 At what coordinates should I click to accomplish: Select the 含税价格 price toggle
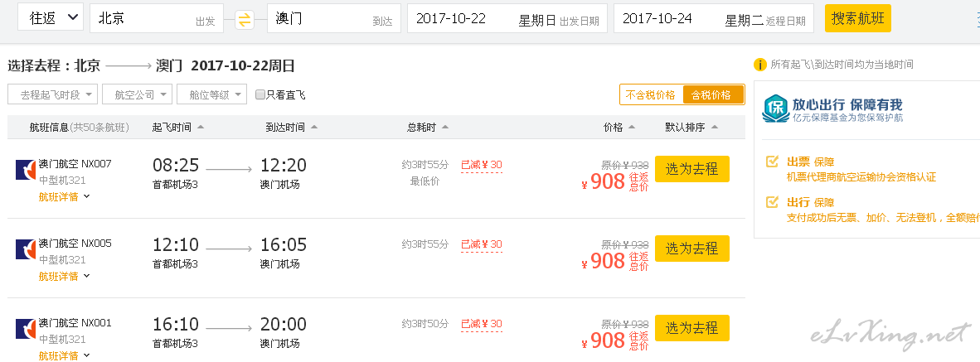click(x=712, y=95)
